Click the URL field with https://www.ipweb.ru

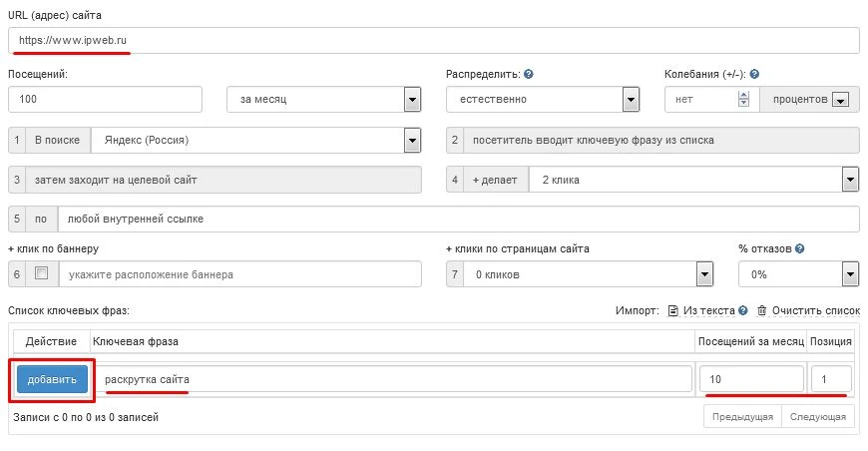(433, 40)
